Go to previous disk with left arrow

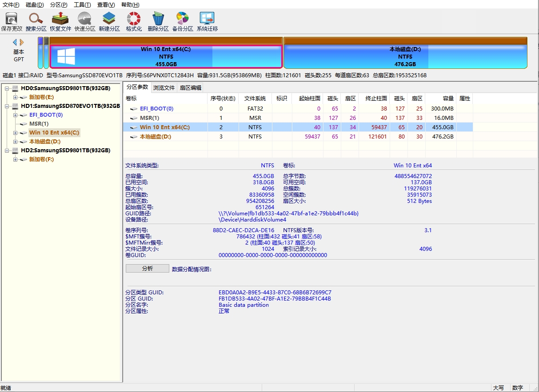(x=15, y=42)
